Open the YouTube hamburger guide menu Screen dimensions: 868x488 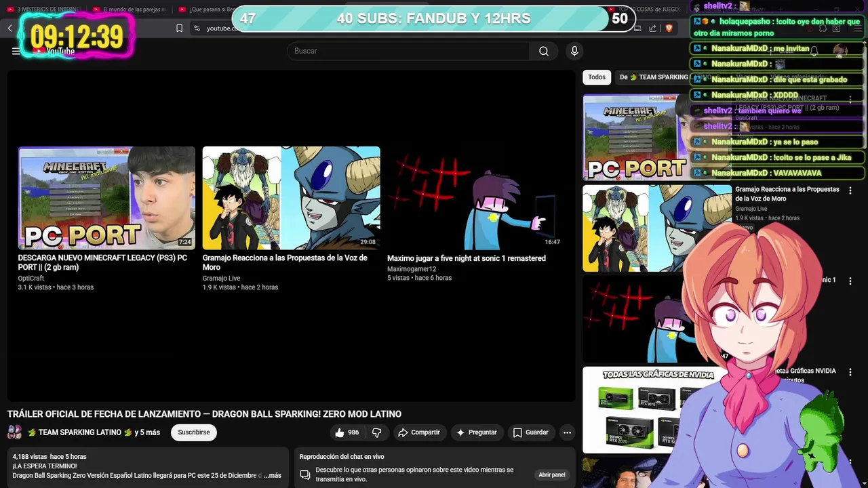(x=16, y=51)
